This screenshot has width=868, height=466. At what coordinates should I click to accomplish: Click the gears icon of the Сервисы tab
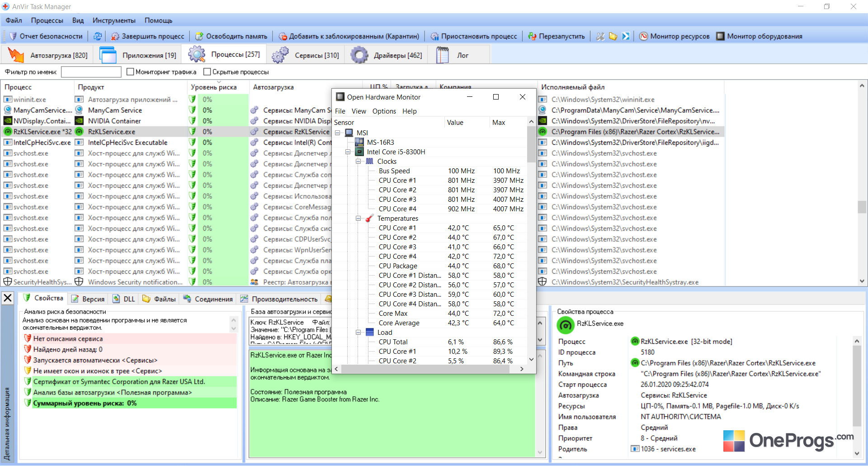click(280, 55)
